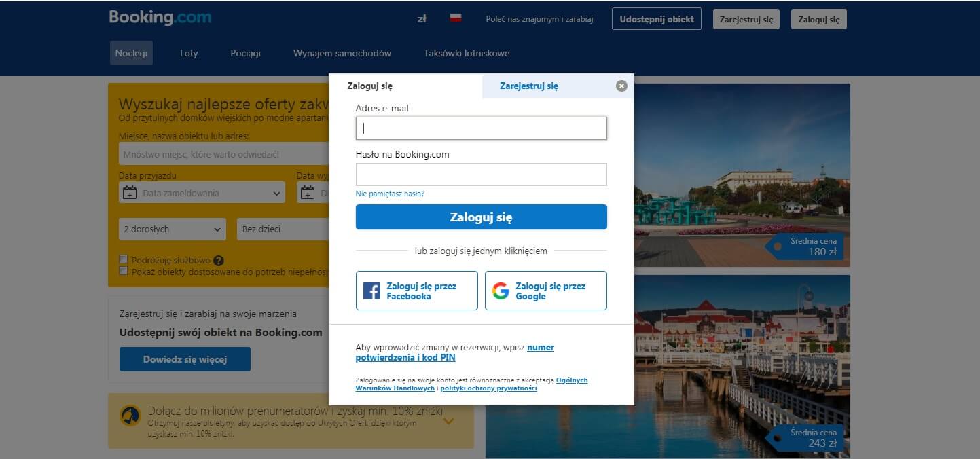Open the 2 dorosłych dropdown
980x459 pixels.
(173, 229)
